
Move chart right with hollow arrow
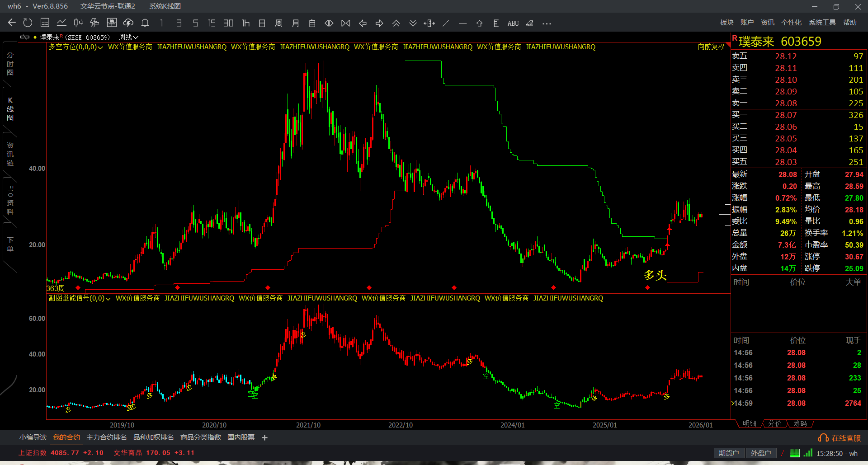click(x=379, y=23)
